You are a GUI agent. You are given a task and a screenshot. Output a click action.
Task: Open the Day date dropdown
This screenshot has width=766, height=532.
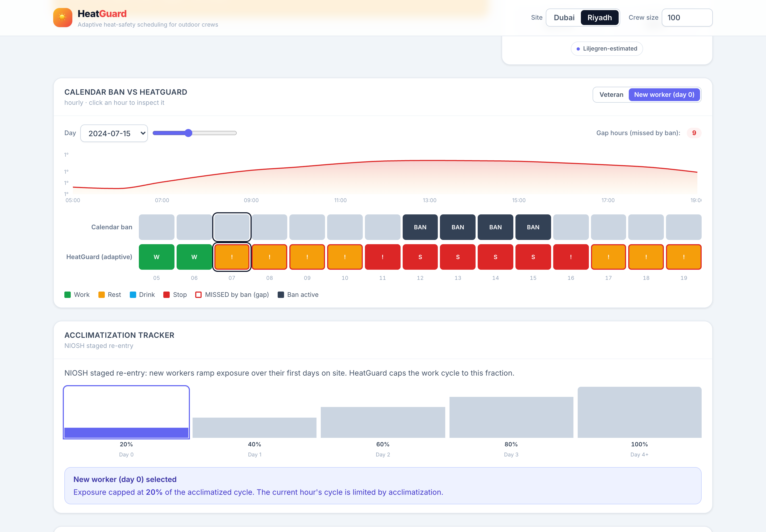pyautogui.click(x=114, y=133)
